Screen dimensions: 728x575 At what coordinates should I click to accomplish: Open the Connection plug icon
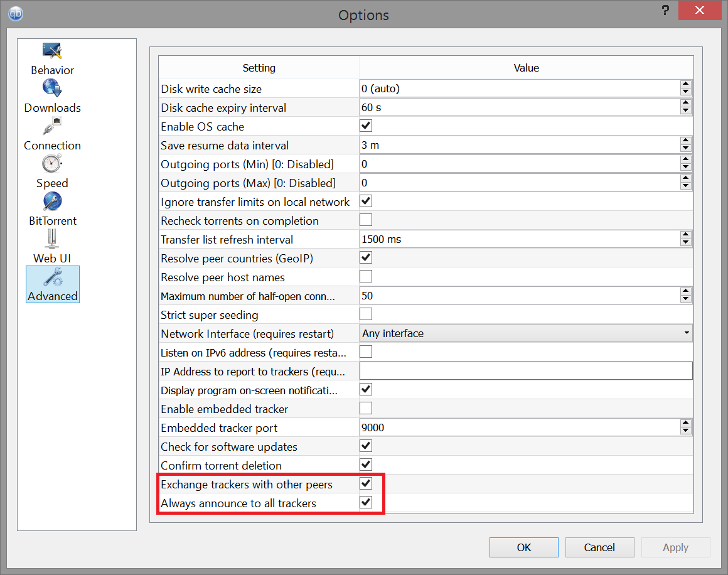pos(52,126)
